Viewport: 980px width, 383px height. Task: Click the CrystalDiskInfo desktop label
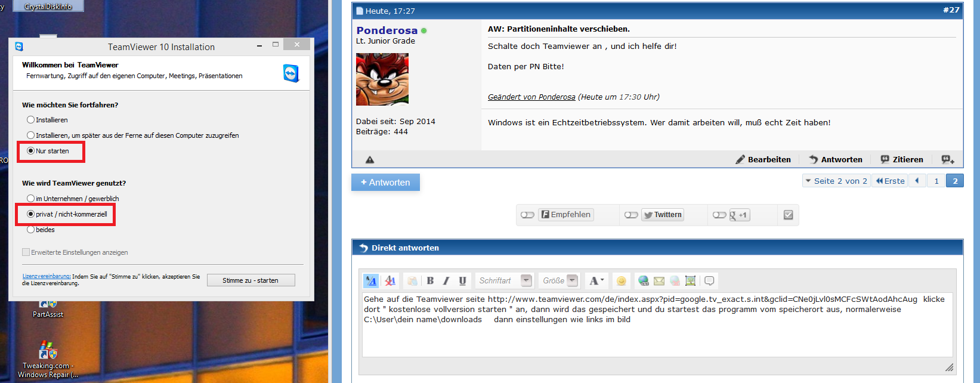[48, 6]
